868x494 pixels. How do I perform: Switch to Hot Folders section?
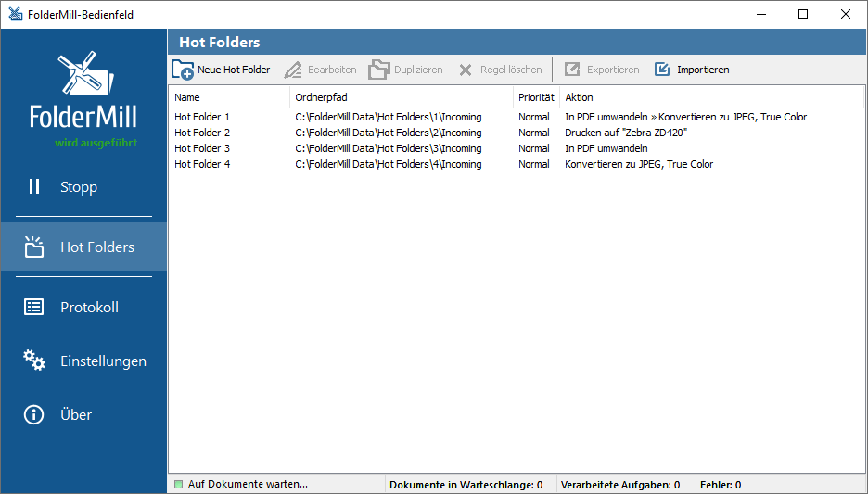(x=83, y=247)
